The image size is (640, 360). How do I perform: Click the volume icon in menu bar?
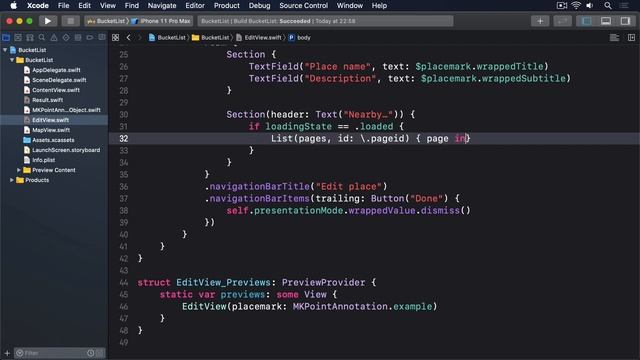coord(590,6)
